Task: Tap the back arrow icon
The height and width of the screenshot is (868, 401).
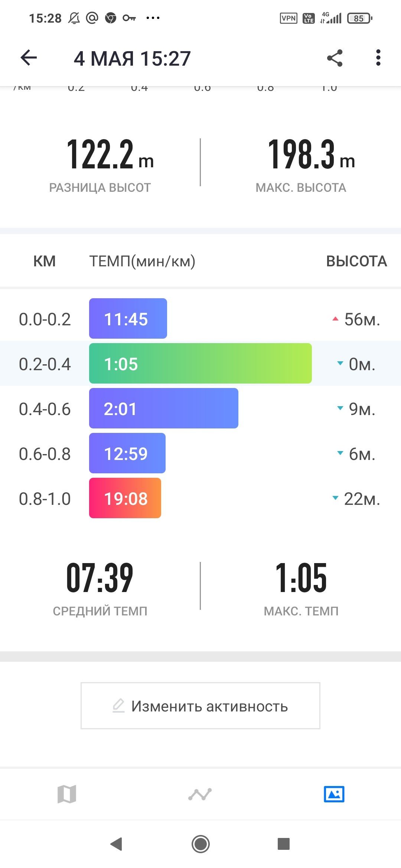Action: (29, 58)
